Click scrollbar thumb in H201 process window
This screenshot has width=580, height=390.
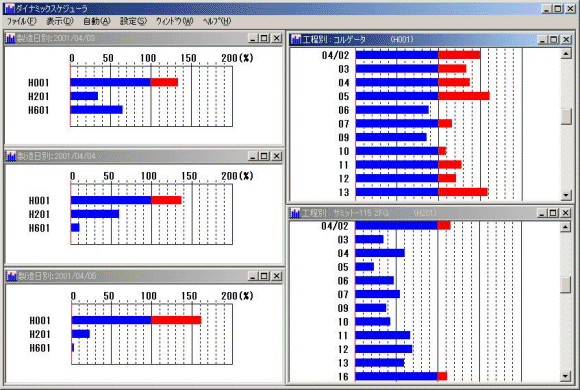[x=565, y=285]
